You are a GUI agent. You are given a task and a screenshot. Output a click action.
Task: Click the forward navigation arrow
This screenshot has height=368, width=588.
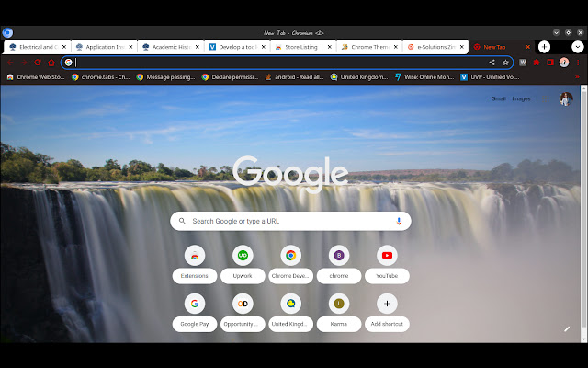[x=24, y=63]
